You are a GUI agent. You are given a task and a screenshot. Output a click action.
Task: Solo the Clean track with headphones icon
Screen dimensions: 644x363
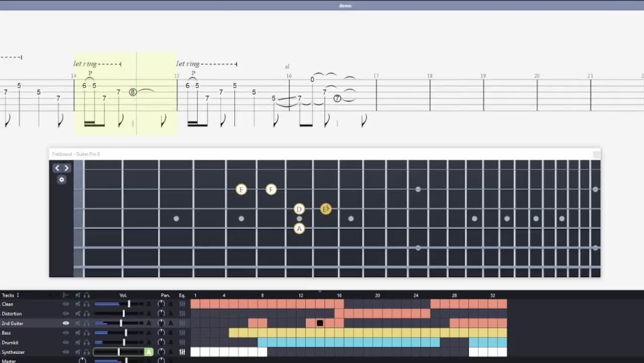click(x=87, y=304)
